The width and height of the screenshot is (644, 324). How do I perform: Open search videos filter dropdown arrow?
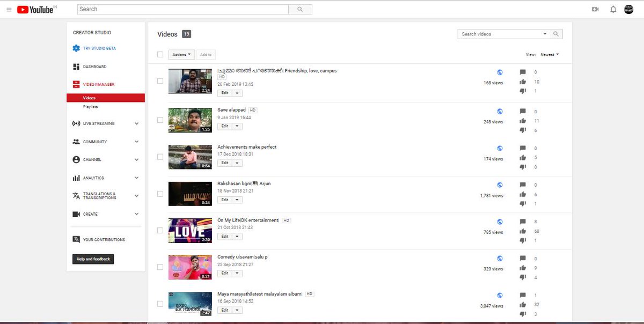[x=545, y=34]
